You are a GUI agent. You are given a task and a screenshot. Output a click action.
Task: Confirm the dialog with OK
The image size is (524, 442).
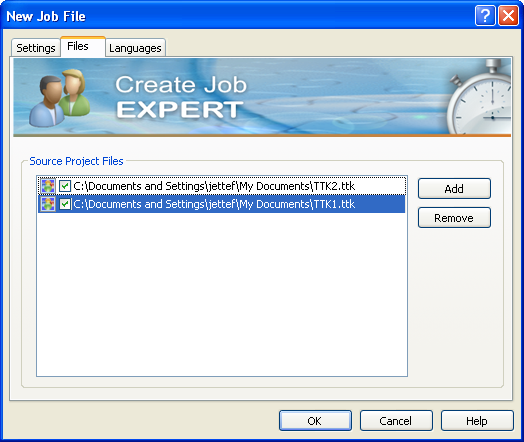click(315, 421)
